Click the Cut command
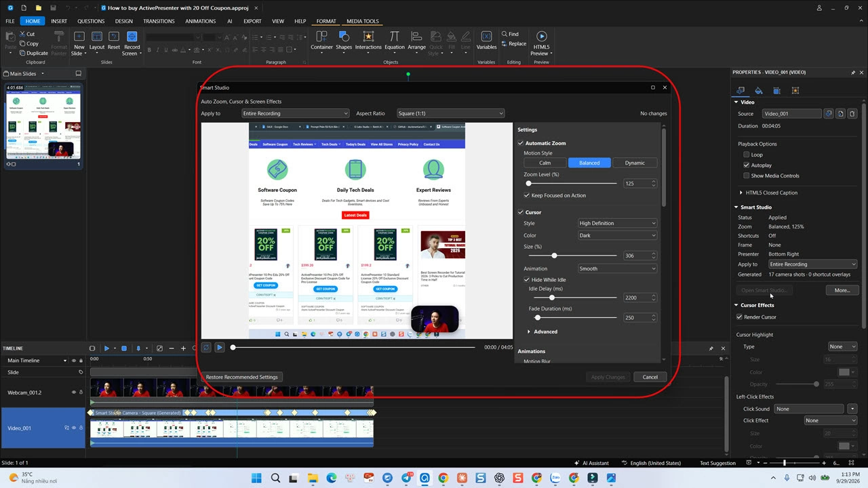Viewport: 868px width, 488px height. click(27, 34)
